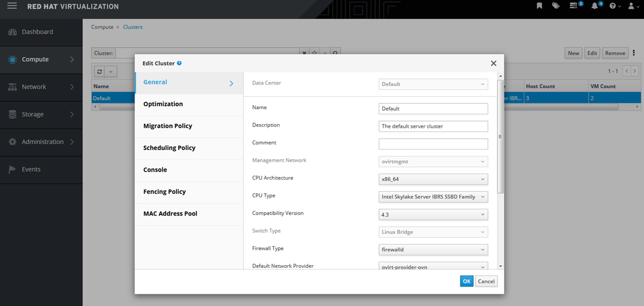Click the Name column header
Screen dimensions: 644x306
(x=101, y=87)
